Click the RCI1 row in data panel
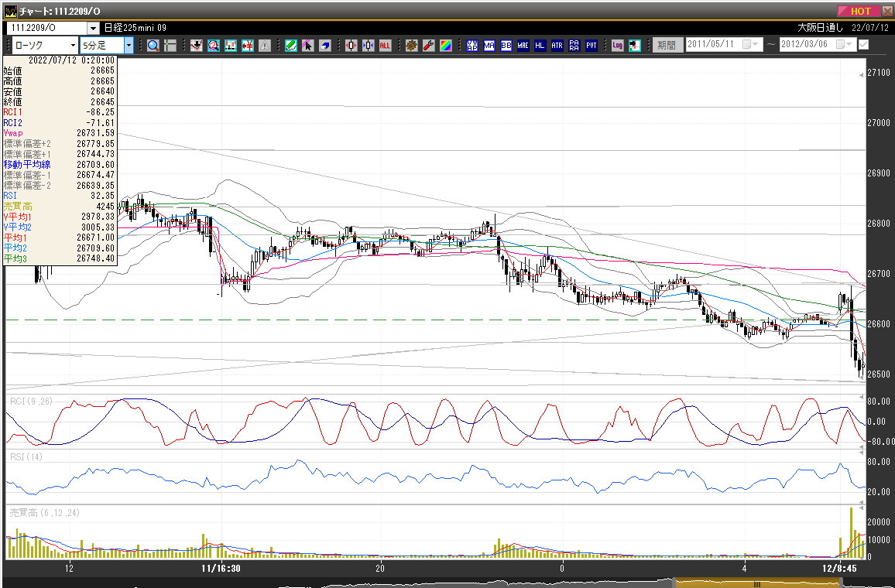 [60, 112]
